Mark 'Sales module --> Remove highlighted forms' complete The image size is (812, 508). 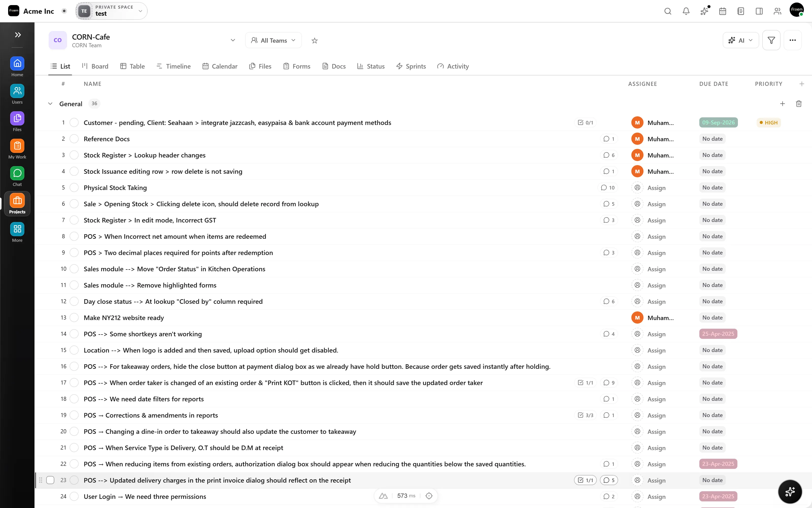point(74,285)
